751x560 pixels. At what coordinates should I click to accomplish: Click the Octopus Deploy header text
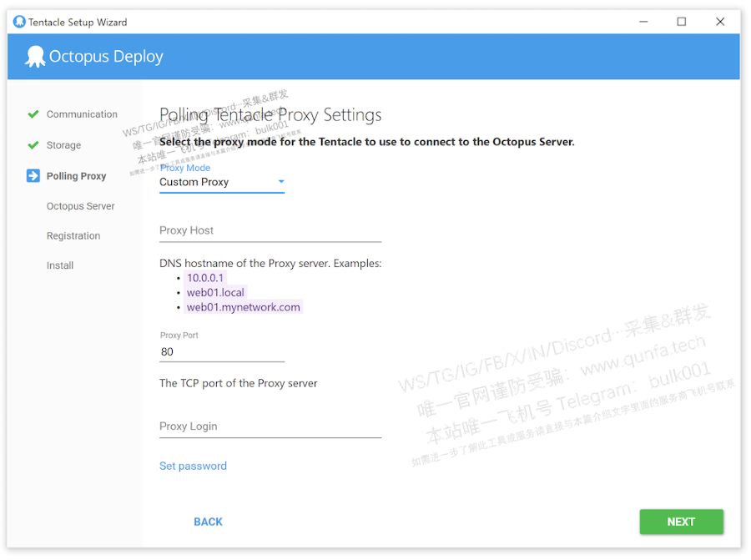click(106, 57)
